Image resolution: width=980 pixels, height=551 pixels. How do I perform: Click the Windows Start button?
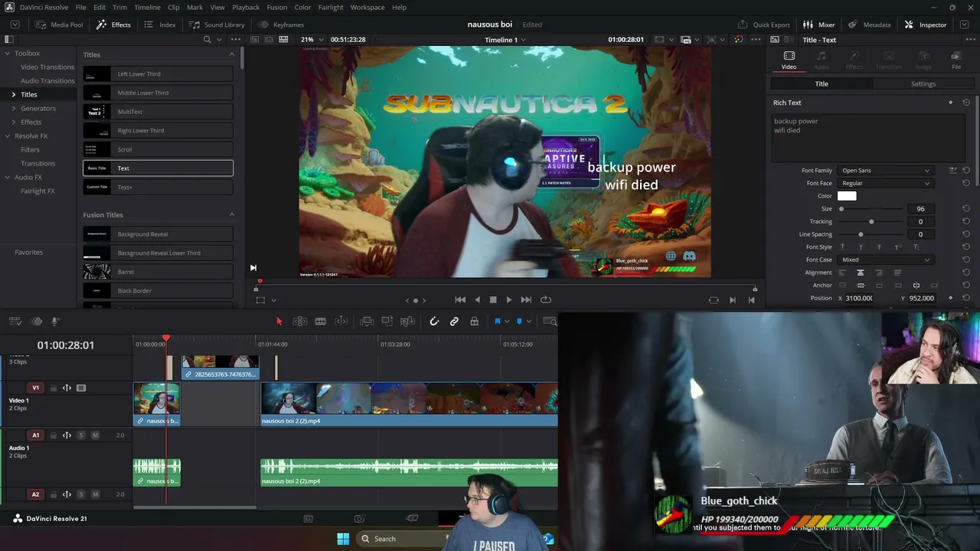coord(343,539)
